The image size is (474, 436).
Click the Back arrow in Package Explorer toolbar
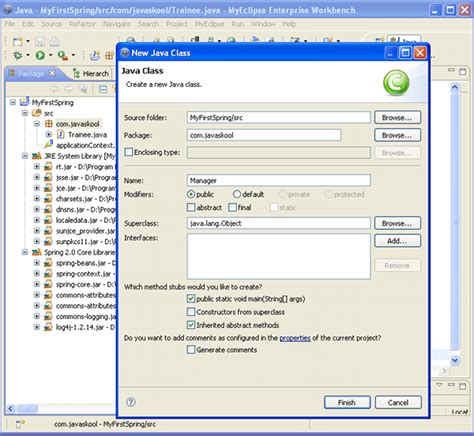point(54,89)
